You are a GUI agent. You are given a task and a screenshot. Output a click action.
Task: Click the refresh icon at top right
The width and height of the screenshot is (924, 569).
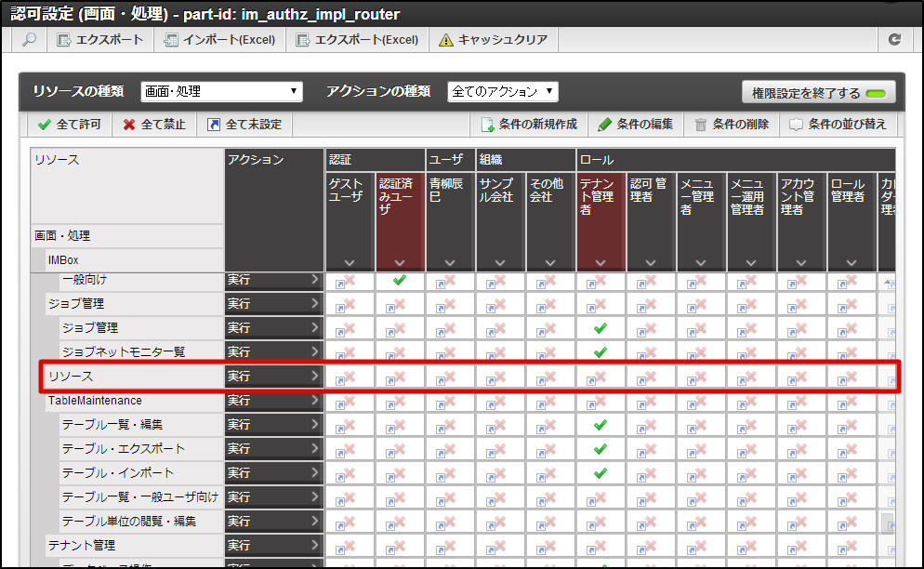[x=894, y=40]
